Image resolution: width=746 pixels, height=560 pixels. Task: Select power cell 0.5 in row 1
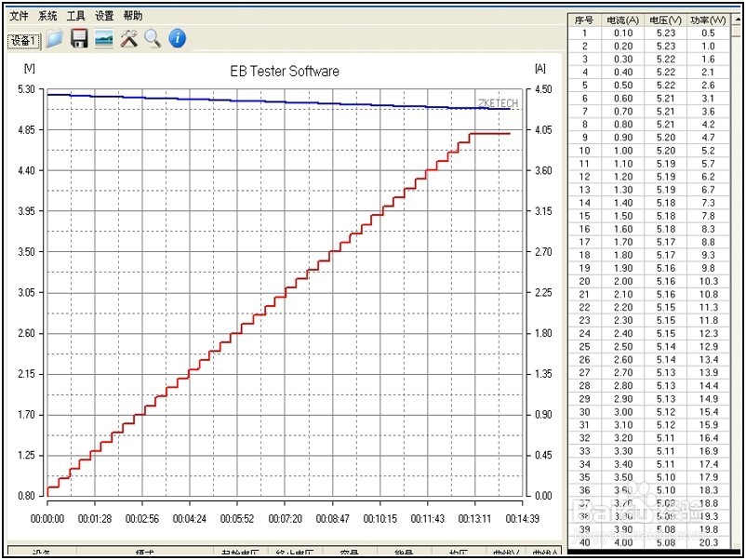point(709,33)
